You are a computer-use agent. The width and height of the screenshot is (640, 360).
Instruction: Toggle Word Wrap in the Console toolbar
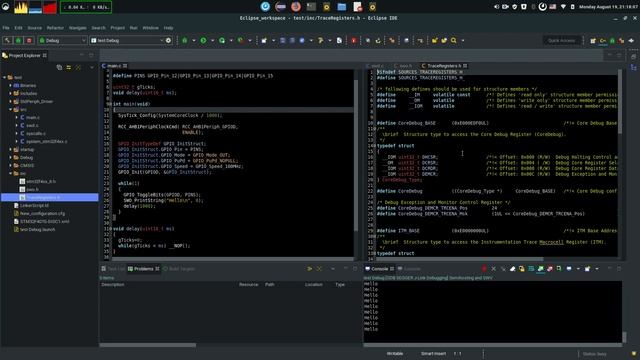531,269
